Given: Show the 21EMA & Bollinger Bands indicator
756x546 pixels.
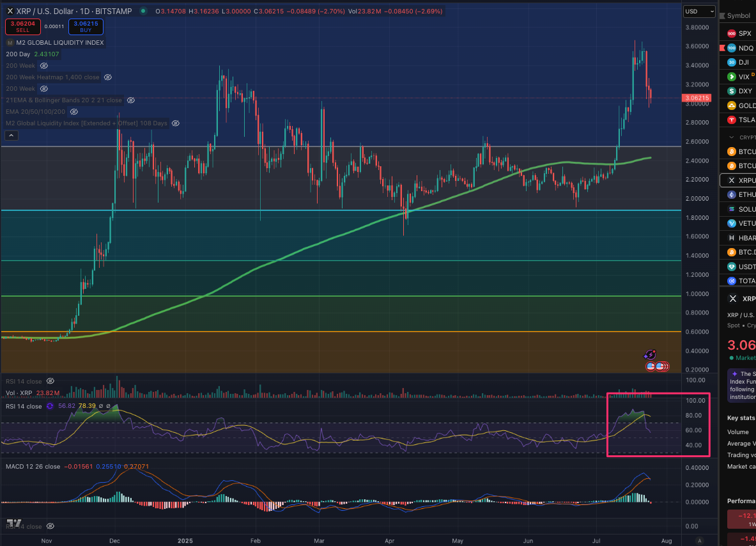Looking at the screenshot, I should pyautogui.click(x=130, y=100).
